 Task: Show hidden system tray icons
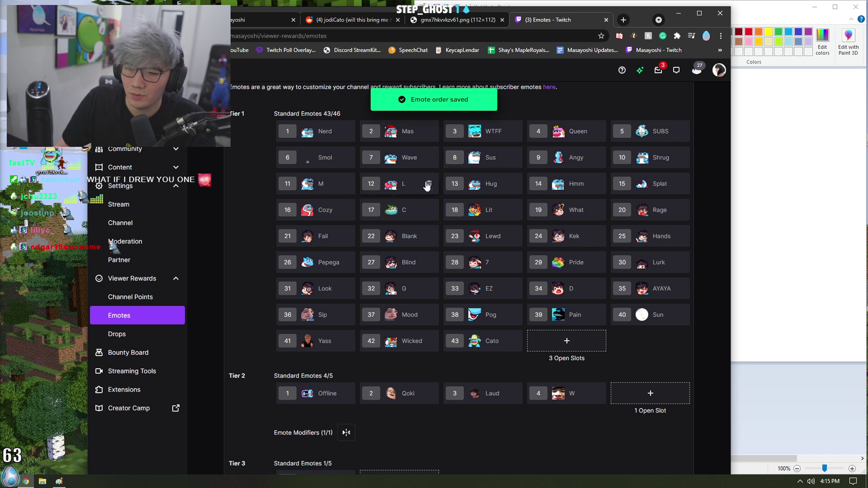tap(800, 481)
